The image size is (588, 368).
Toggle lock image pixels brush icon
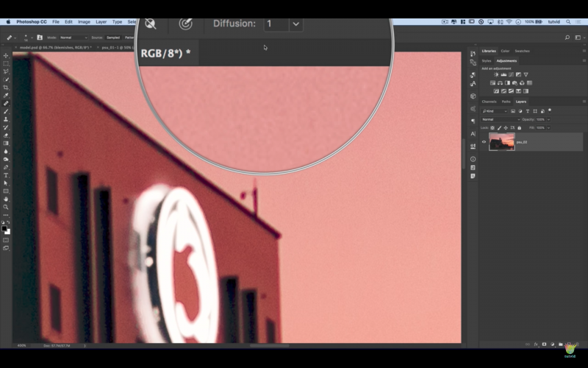click(x=499, y=128)
